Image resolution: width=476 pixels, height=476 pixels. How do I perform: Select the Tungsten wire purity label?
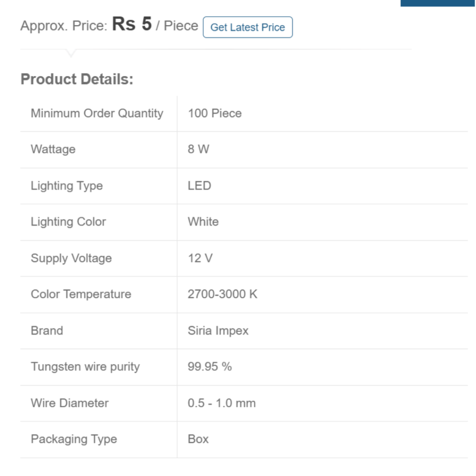click(85, 367)
